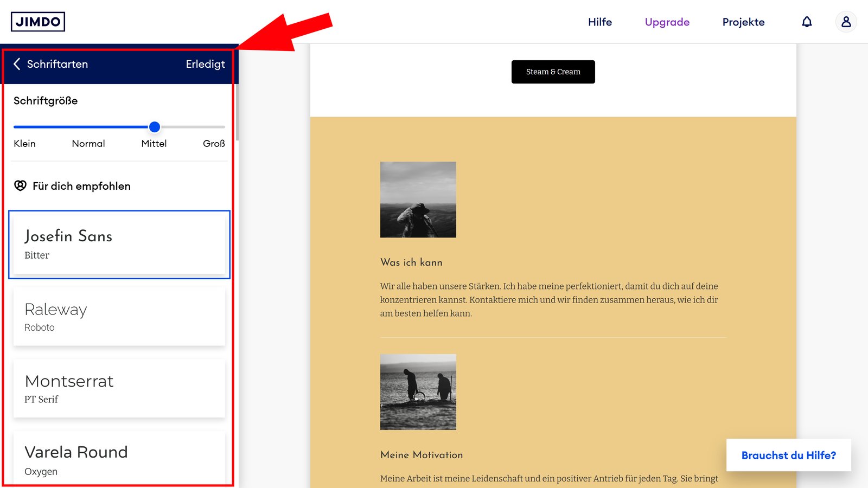The width and height of the screenshot is (868, 488).
Task: Open the Upgrade link
Action: [x=666, y=22]
